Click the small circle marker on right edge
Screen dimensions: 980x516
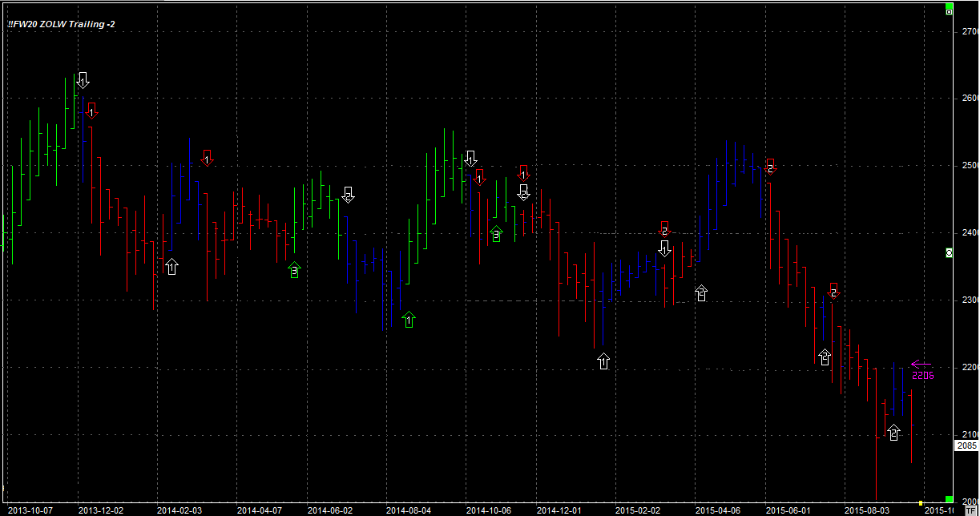(x=950, y=253)
